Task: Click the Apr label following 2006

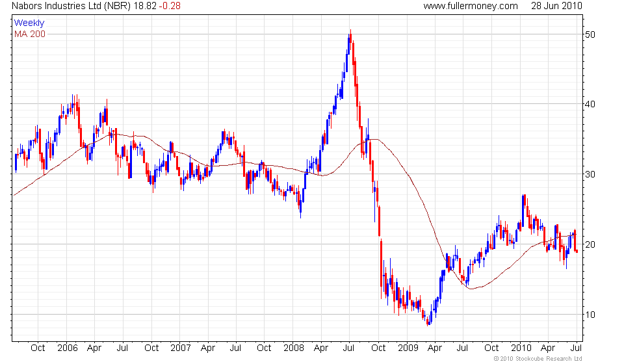Action: click(x=94, y=348)
